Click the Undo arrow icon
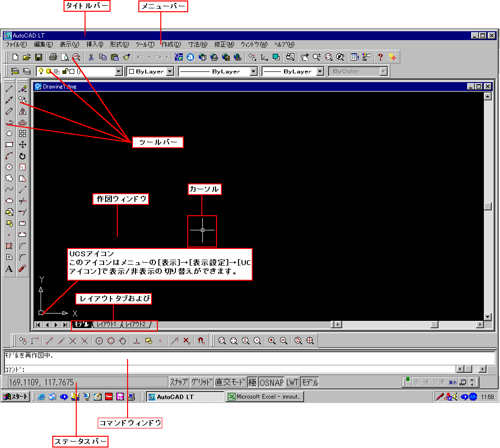 point(140,57)
